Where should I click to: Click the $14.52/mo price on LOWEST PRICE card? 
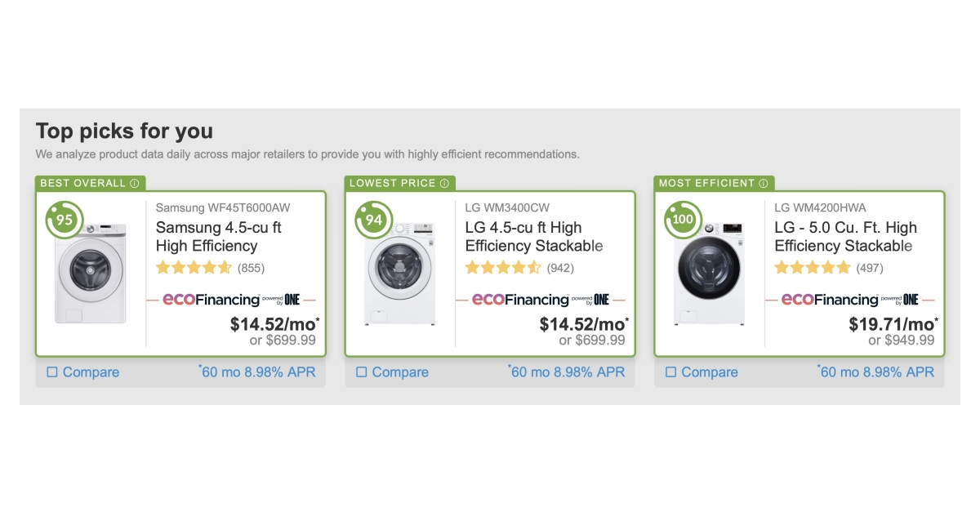click(584, 323)
